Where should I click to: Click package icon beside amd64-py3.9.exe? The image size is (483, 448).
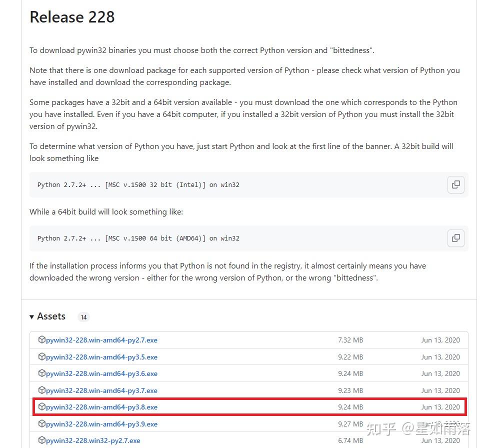point(41,423)
